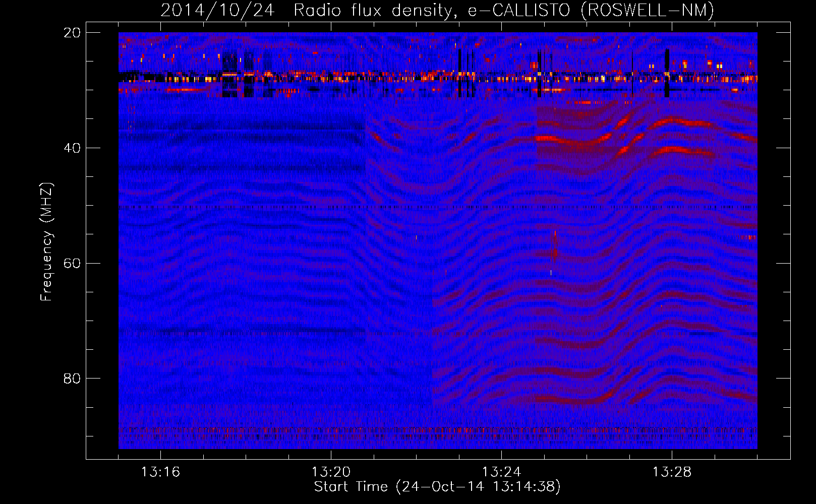Click the 13:24 time tick label
This screenshot has width=816, height=504.
pyautogui.click(x=501, y=472)
